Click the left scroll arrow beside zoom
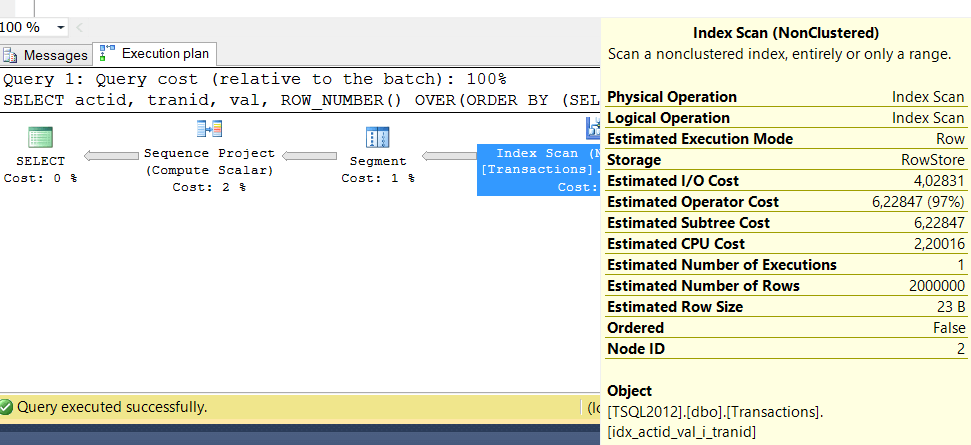The width and height of the screenshot is (971, 445). click(79, 28)
